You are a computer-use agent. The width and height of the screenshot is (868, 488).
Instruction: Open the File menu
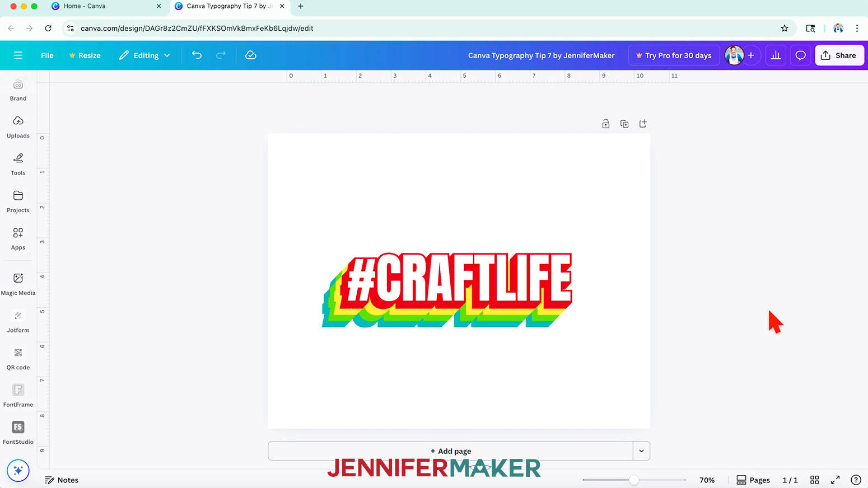[47, 55]
